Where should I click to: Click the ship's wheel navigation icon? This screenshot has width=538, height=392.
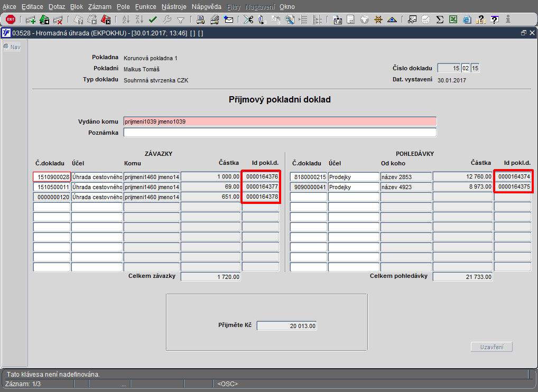click(x=378, y=20)
